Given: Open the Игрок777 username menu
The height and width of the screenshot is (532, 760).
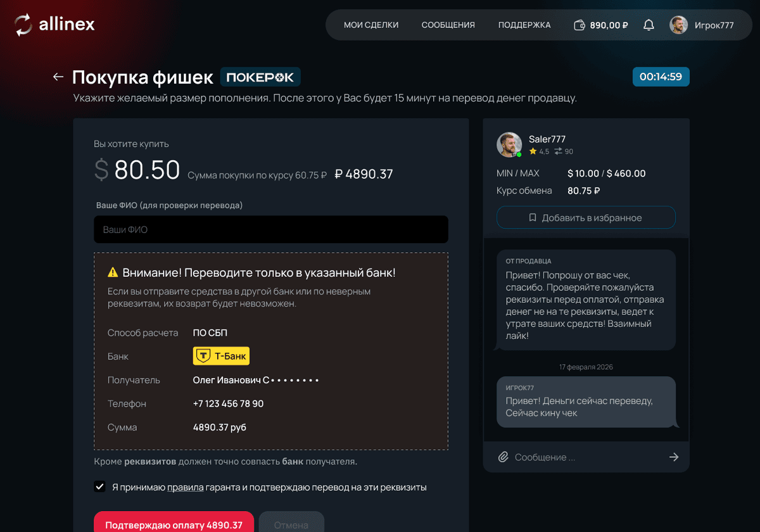Looking at the screenshot, I should (x=714, y=25).
